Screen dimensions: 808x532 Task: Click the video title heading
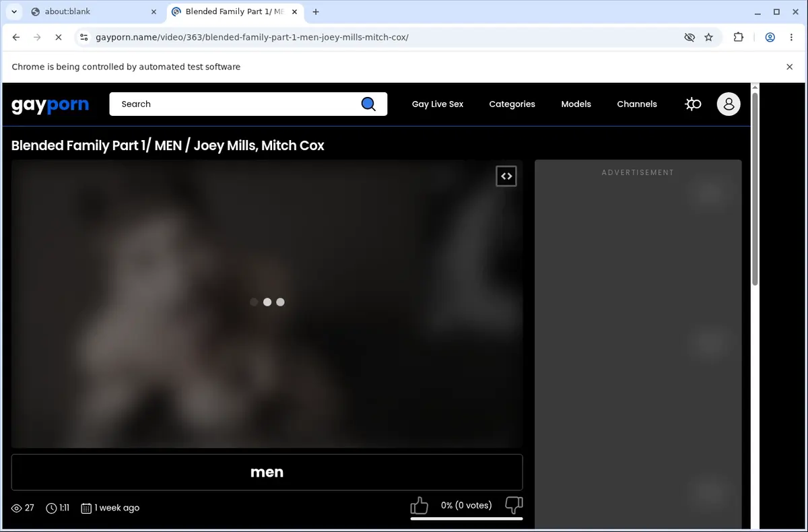click(168, 145)
